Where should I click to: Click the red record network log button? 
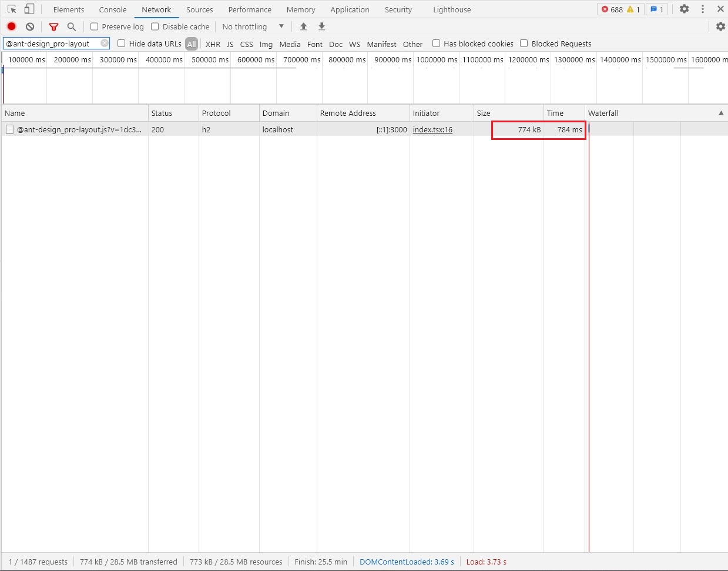pyautogui.click(x=11, y=26)
